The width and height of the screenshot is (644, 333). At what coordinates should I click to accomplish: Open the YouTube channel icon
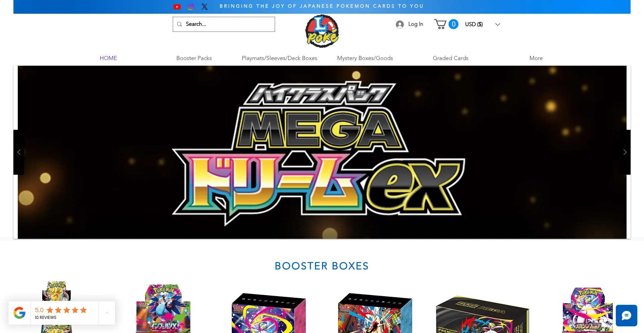pos(177,7)
